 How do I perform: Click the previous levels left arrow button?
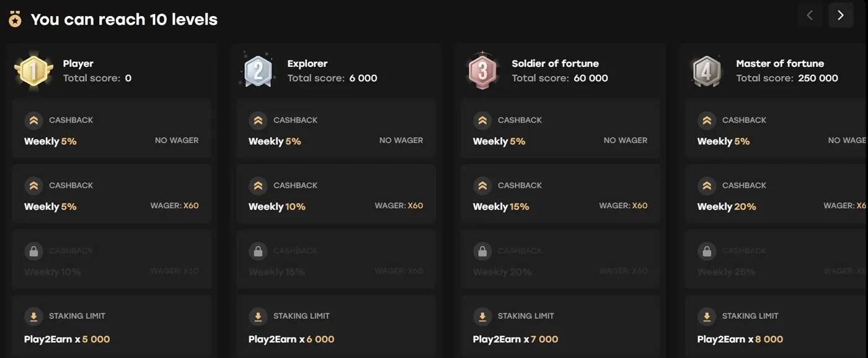pos(810,15)
